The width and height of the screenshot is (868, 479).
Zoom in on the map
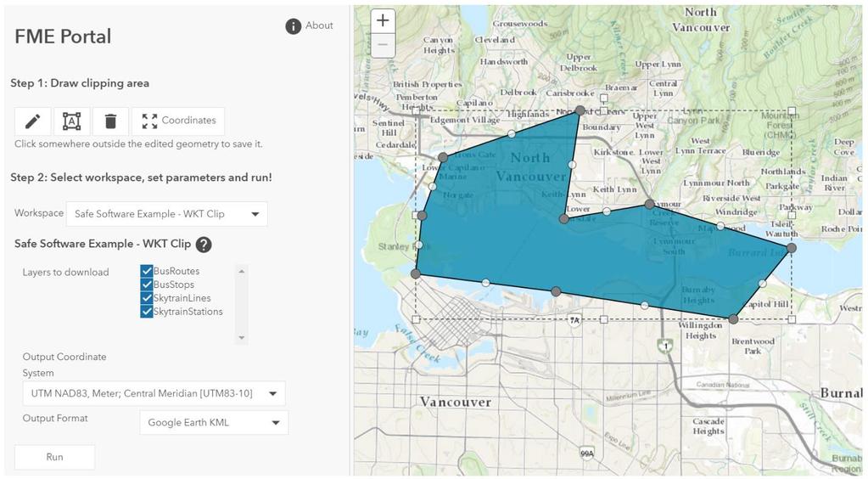tap(383, 21)
